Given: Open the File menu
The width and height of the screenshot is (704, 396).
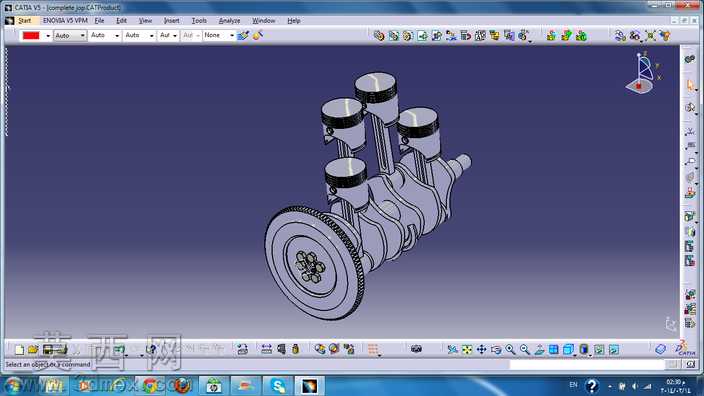Looking at the screenshot, I should [x=99, y=21].
